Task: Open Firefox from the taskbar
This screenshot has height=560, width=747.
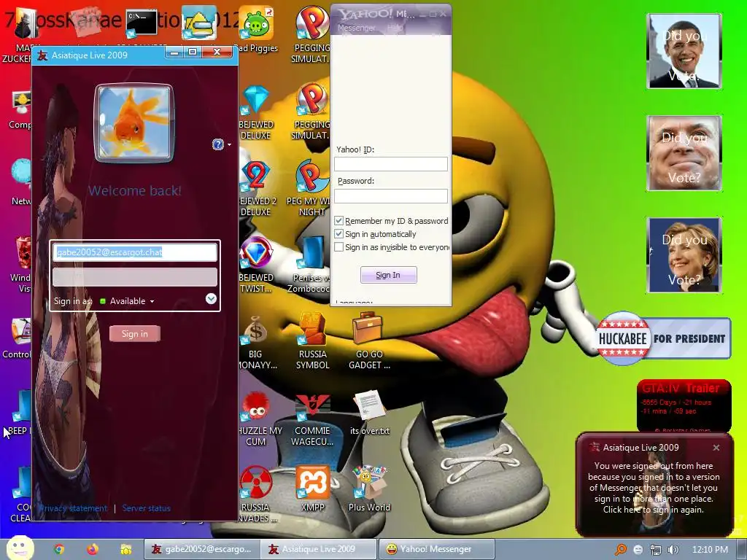Action: pyautogui.click(x=93, y=549)
